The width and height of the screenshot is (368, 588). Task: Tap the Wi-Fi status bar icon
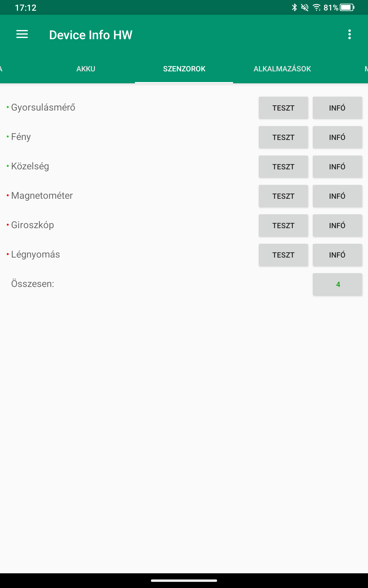(x=317, y=7)
